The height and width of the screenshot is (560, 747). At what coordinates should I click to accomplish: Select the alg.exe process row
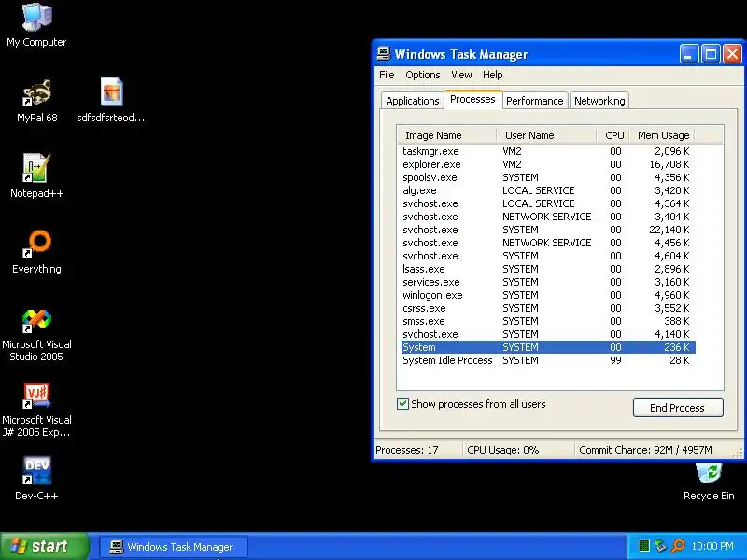[x=546, y=190]
